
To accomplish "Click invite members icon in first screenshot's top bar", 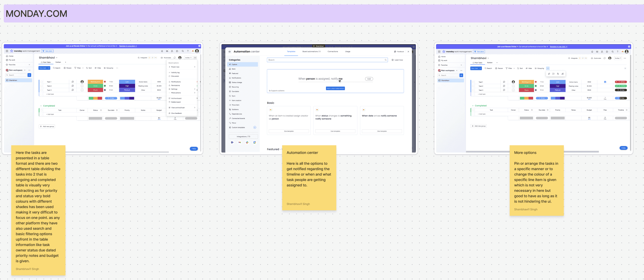I will 172,51.
